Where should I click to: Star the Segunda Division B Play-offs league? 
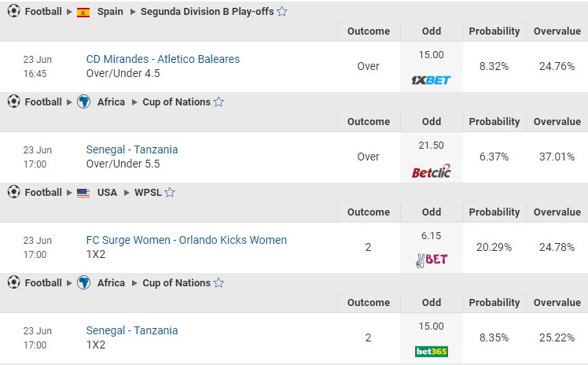pos(282,12)
